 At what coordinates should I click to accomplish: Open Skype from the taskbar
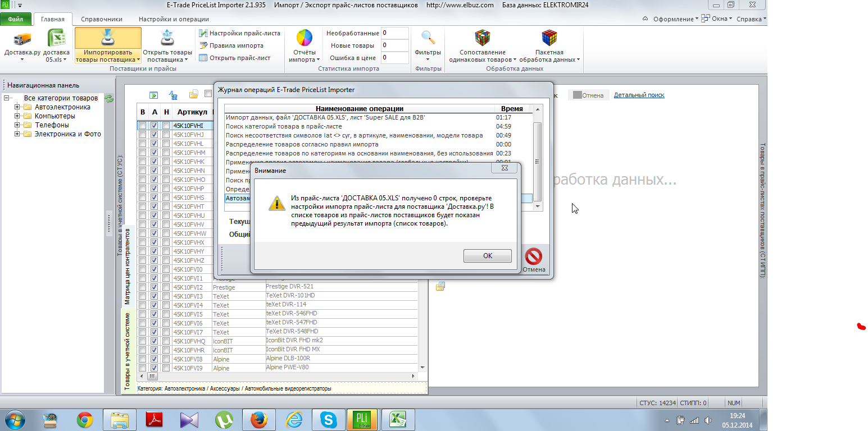[x=328, y=419]
